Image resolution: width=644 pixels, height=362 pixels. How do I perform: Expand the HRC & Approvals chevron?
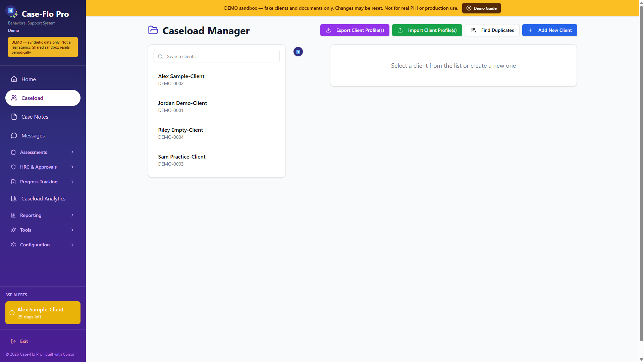coord(72,167)
